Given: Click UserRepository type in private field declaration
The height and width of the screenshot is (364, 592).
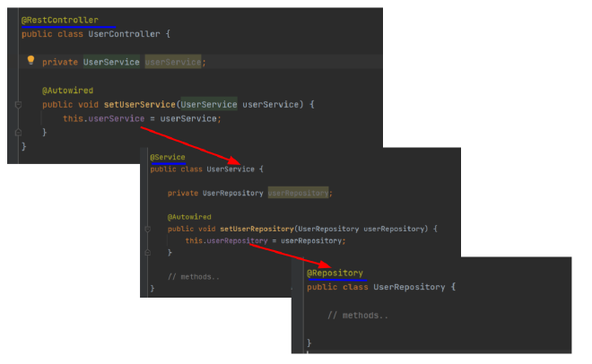Looking at the screenshot, I should pyautogui.click(x=233, y=193).
